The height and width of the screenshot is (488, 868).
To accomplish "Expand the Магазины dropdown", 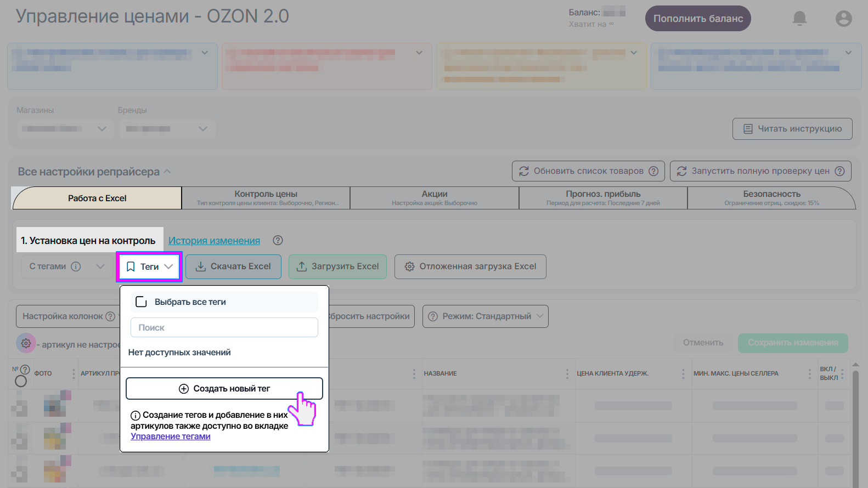I will [65, 129].
